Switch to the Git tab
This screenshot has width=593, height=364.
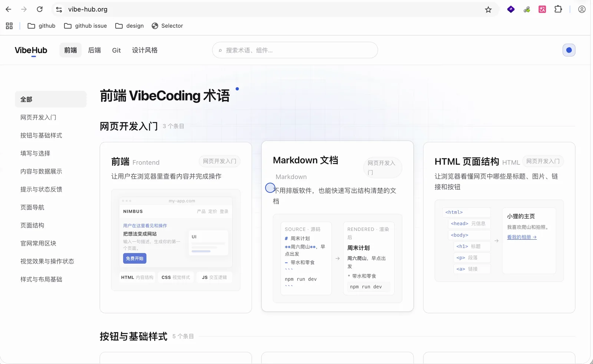[116, 50]
